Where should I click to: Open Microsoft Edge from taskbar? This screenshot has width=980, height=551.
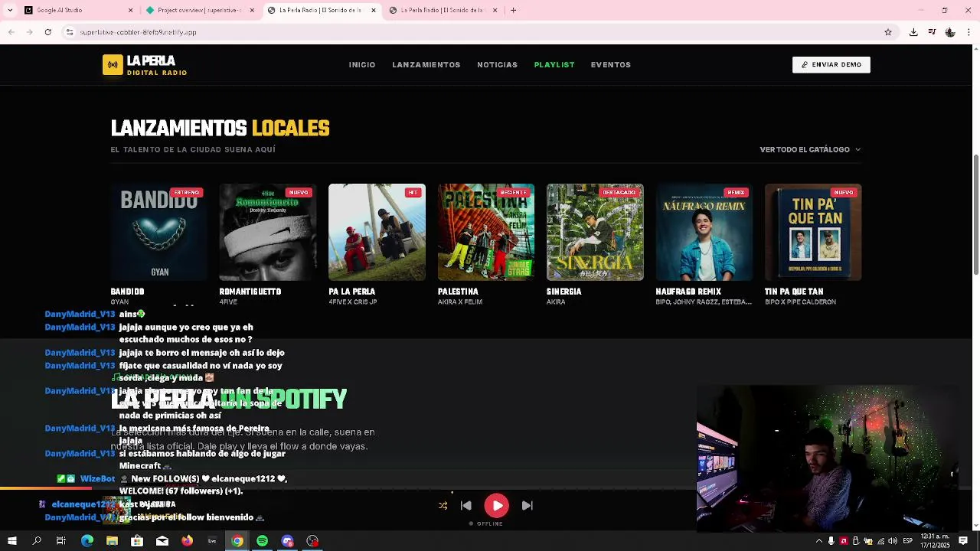87,541
